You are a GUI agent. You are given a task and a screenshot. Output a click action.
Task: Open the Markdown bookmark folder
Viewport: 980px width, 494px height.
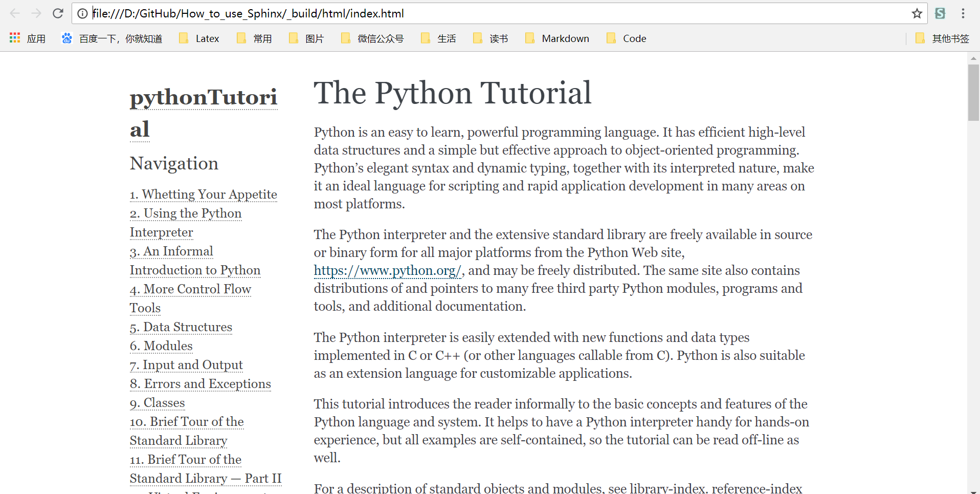[557, 38]
